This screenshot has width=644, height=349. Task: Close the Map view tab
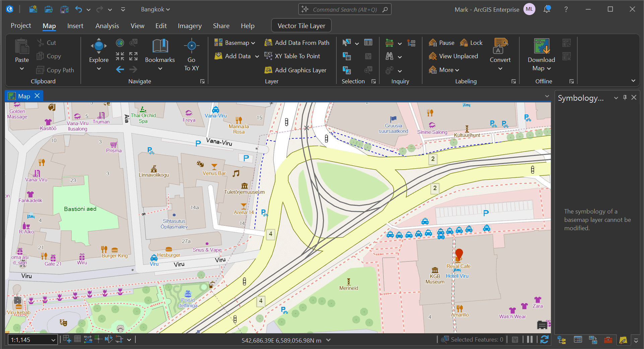[37, 96]
